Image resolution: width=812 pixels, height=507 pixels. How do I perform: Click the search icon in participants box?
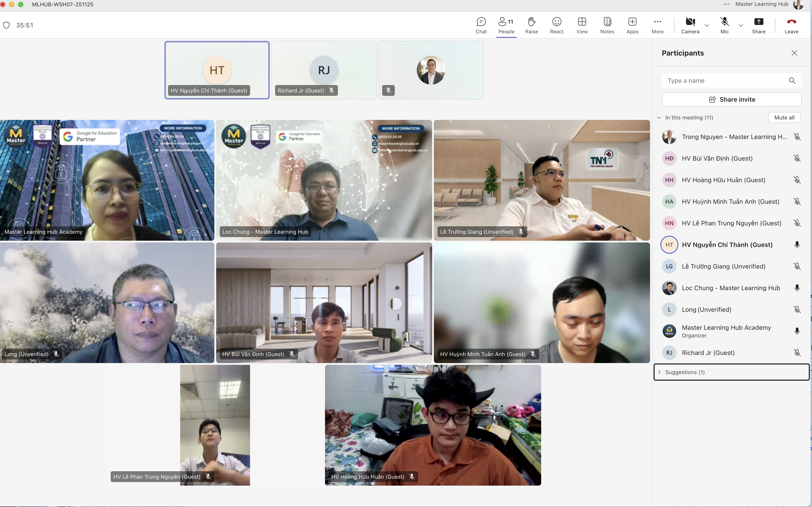coord(792,81)
